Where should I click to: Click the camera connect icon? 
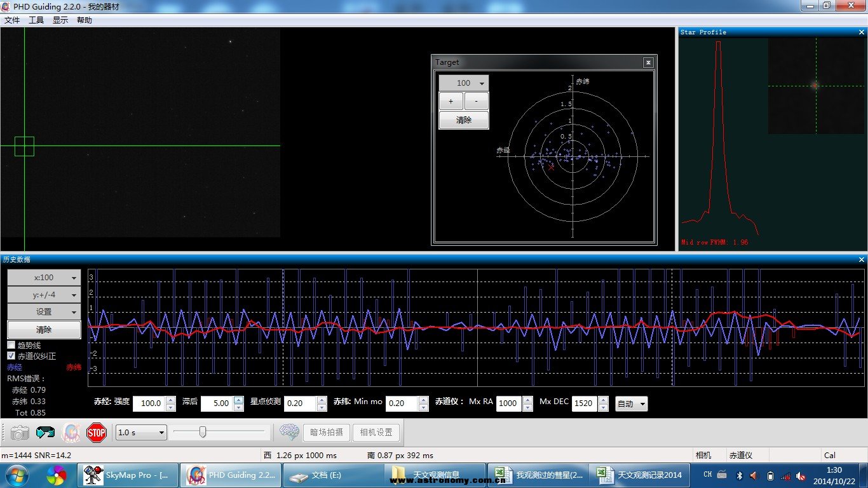20,433
